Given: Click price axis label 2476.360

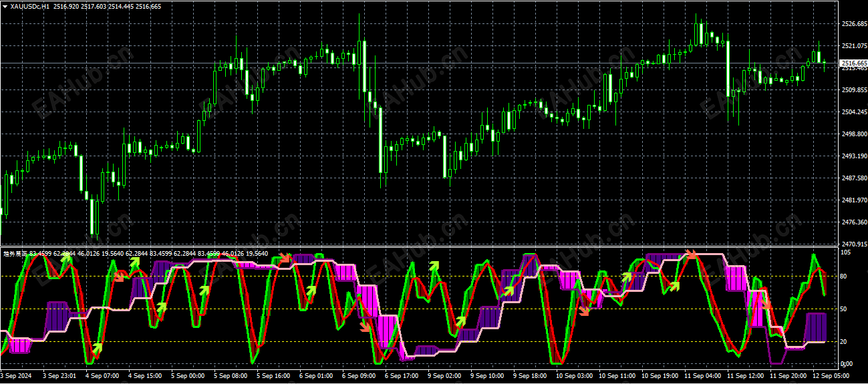Looking at the screenshot, I should pyautogui.click(x=853, y=222).
